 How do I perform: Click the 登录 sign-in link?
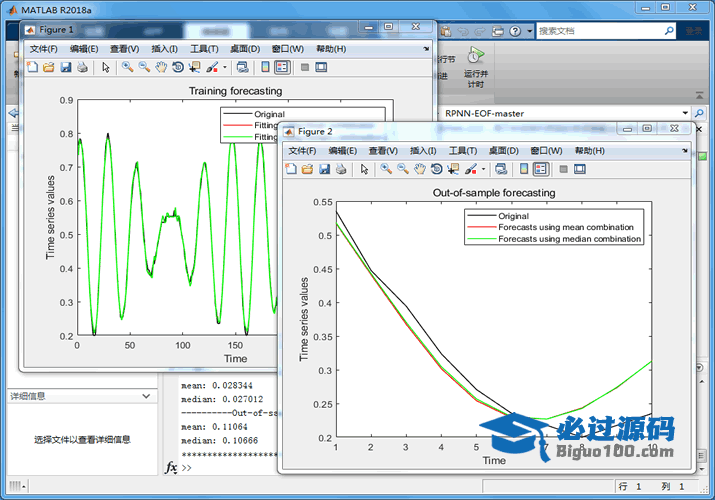[694, 31]
